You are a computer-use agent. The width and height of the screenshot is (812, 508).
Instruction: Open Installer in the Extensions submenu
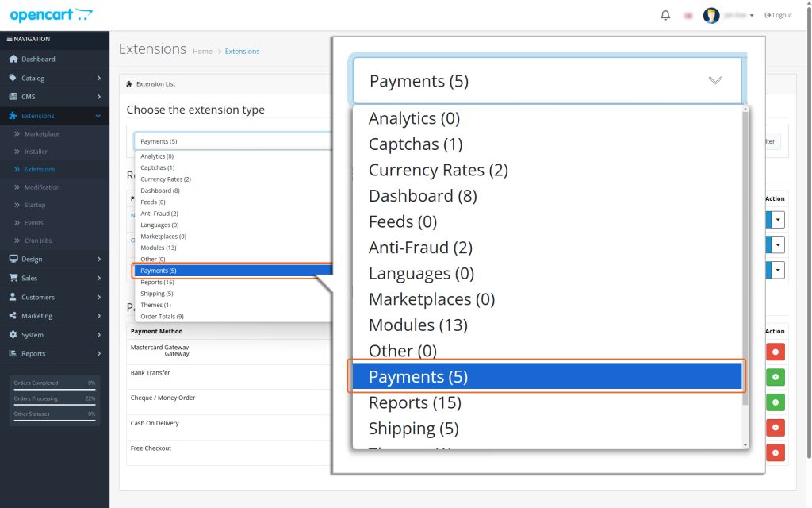tap(36, 152)
